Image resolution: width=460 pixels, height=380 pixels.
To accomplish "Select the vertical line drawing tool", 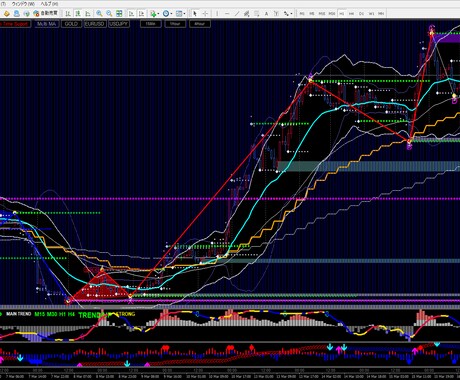I will click(217, 13).
